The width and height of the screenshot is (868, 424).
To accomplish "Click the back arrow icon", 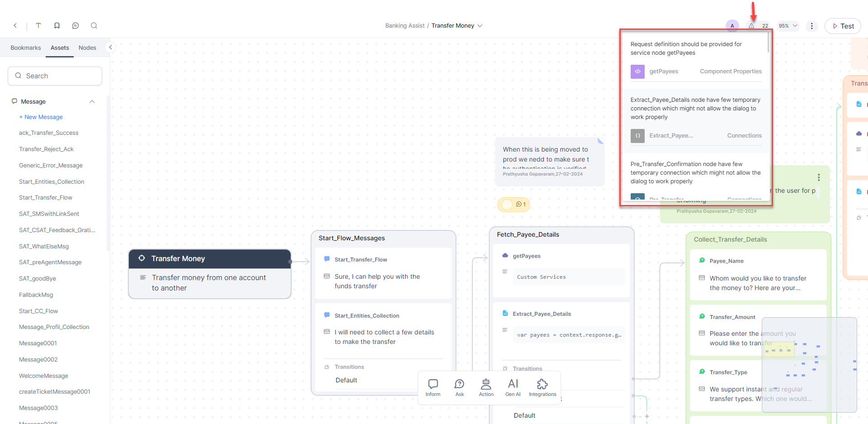I will point(15,26).
